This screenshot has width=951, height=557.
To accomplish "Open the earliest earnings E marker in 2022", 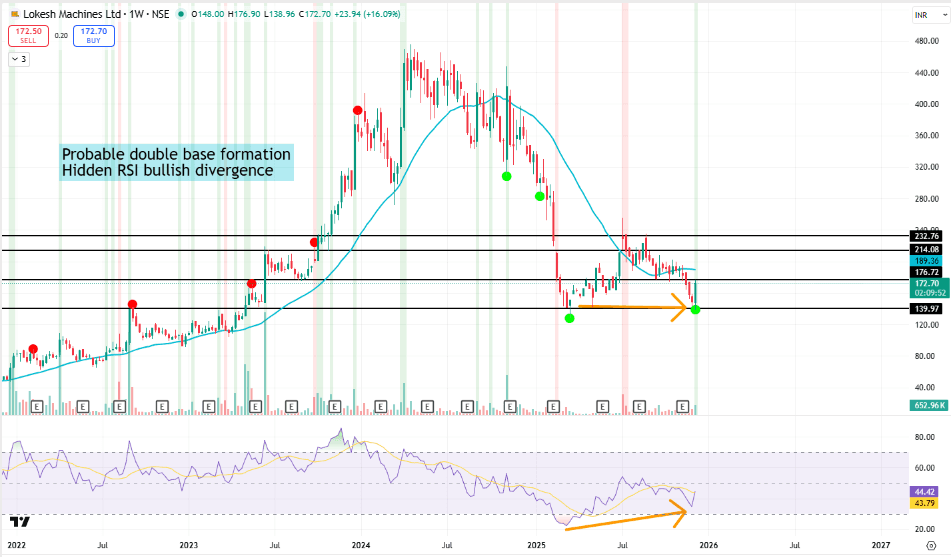I will (x=36, y=407).
